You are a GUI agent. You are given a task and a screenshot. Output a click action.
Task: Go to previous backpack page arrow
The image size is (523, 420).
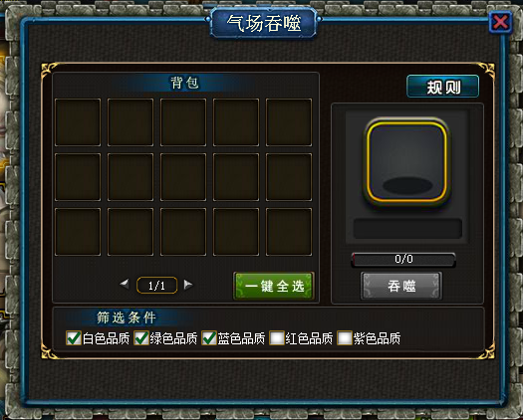[x=125, y=285]
